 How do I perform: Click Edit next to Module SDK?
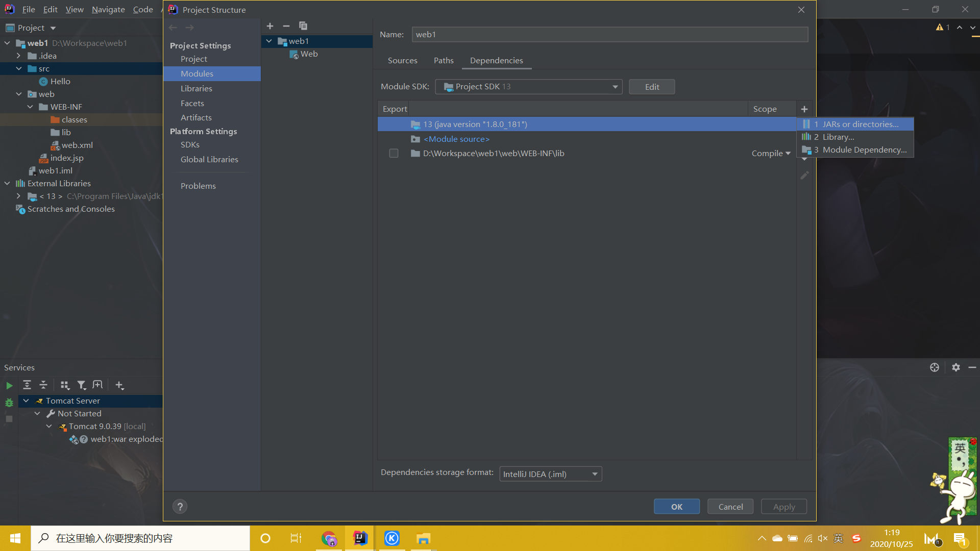click(x=652, y=87)
